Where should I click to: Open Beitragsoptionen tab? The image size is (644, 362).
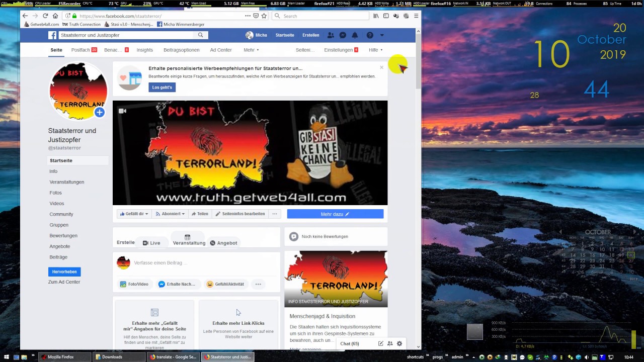click(182, 50)
